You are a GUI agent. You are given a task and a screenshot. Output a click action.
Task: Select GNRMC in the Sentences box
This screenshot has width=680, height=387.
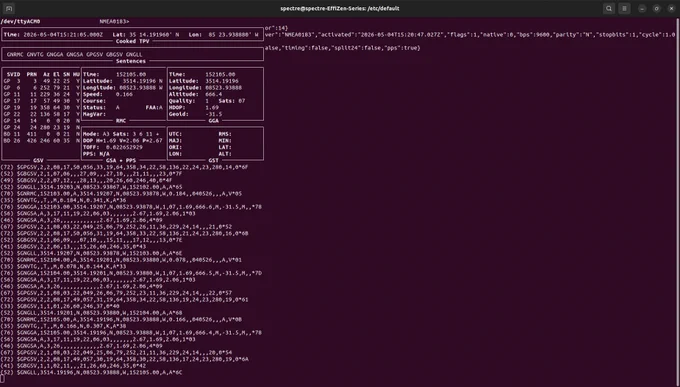(15, 54)
